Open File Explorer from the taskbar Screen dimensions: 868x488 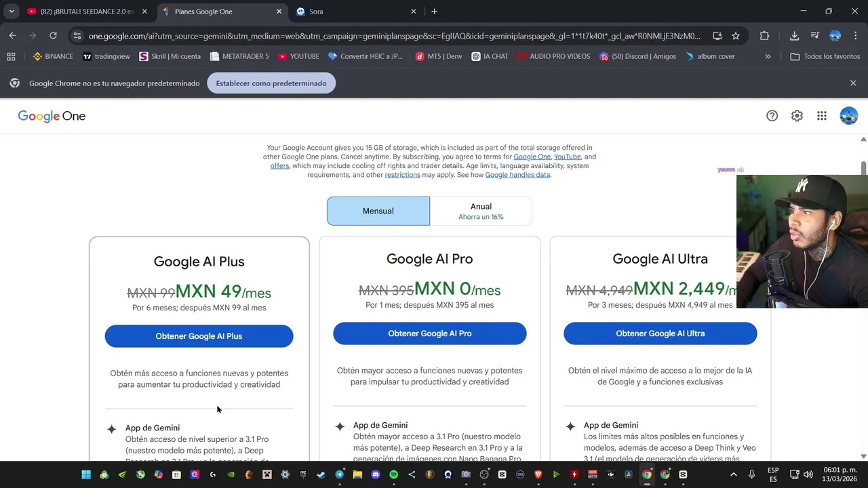click(x=357, y=474)
